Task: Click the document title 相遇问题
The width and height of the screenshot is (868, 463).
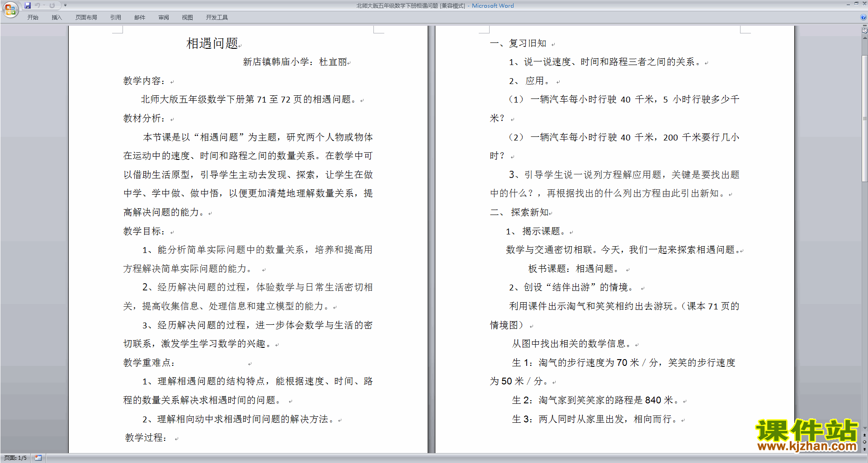Action: pyautogui.click(x=212, y=43)
